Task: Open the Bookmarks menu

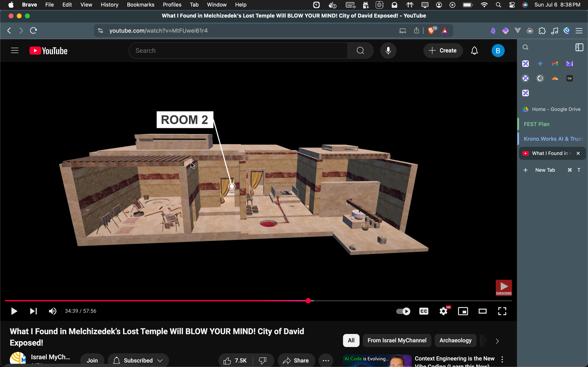Action: [x=140, y=5]
